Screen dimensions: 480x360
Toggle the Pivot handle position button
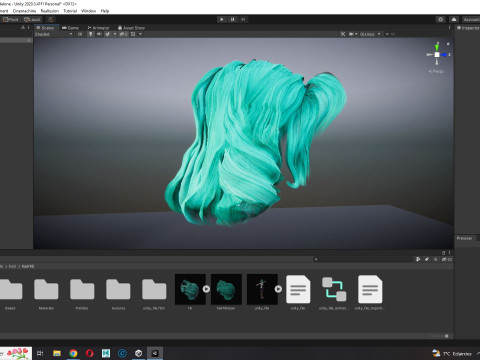10,19
